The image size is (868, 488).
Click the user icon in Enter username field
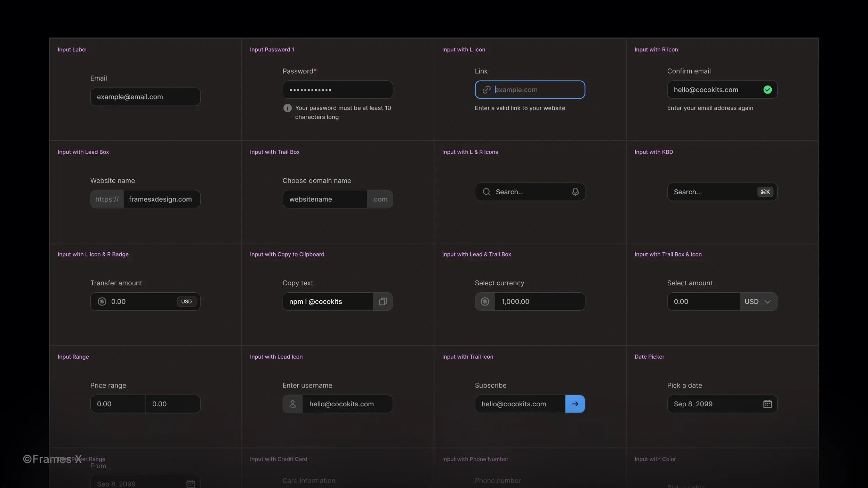coord(292,404)
